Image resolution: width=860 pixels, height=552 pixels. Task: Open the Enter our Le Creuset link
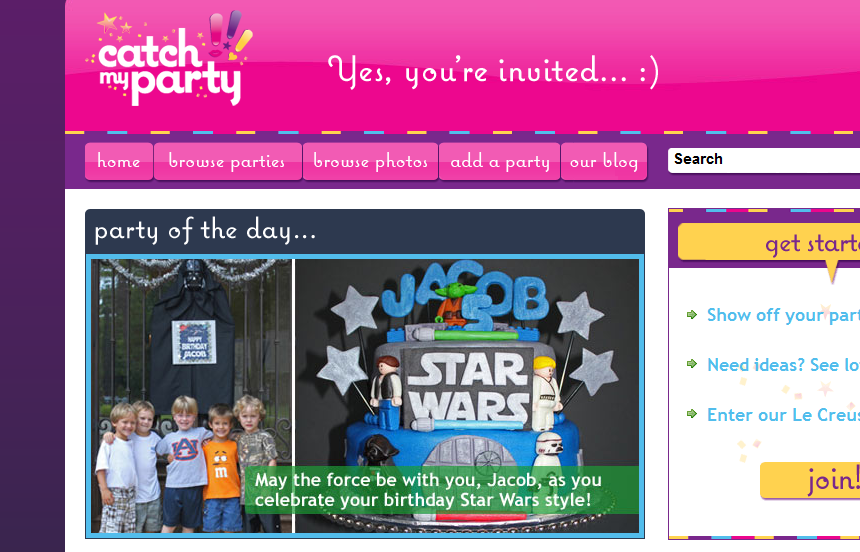click(x=783, y=414)
